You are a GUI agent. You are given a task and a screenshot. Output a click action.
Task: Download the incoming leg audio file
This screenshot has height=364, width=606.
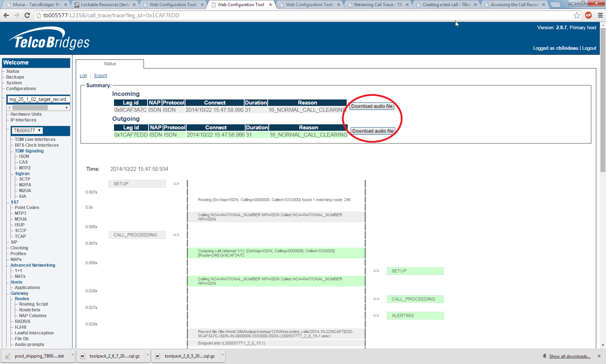click(372, 106)
